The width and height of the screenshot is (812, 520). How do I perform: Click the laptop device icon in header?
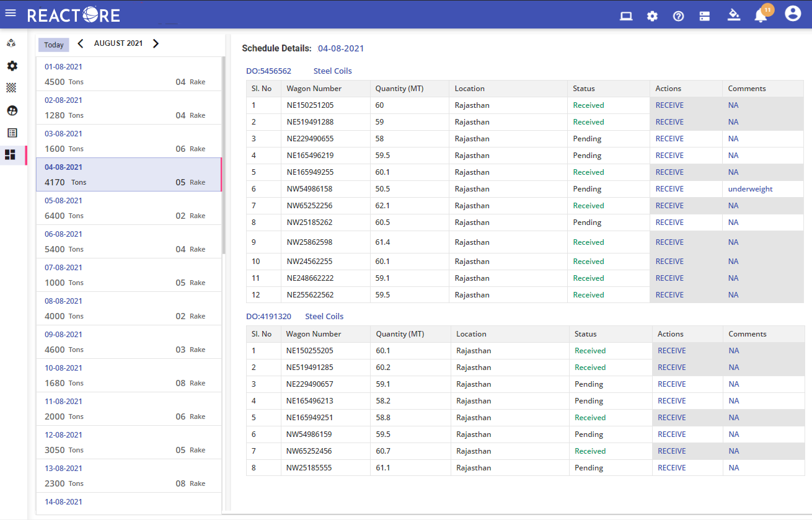626,16
